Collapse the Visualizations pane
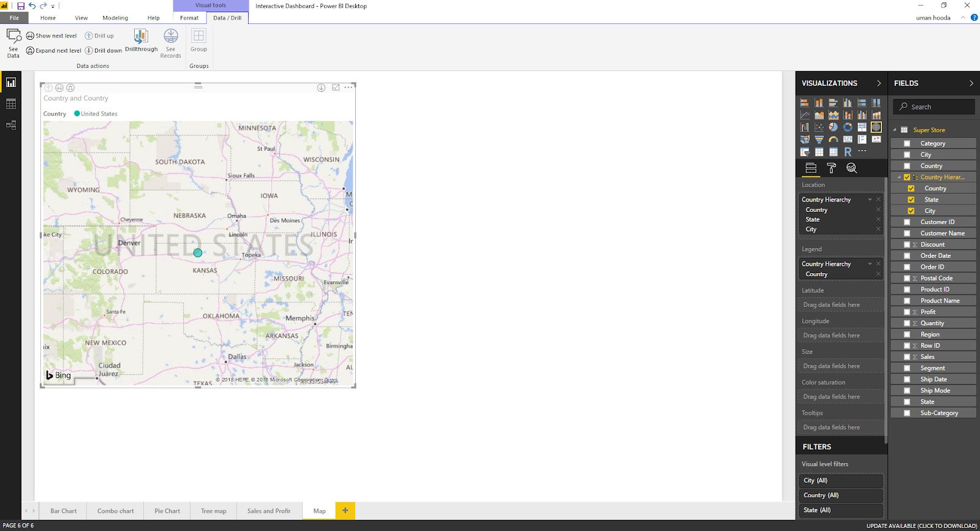The height and width of the screenshot is (531, 980). click(879, 83)
